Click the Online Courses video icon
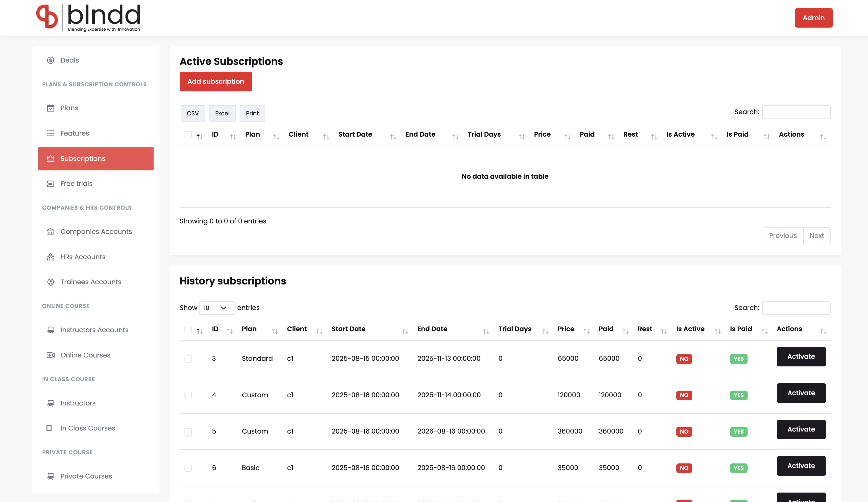 click(51, 355)
